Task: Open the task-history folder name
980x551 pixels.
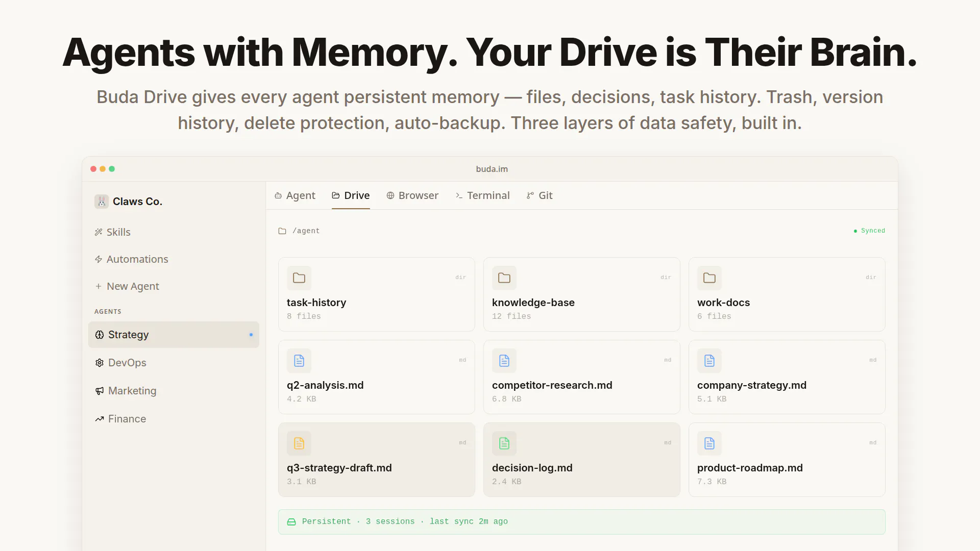Action: click(316, 303)
